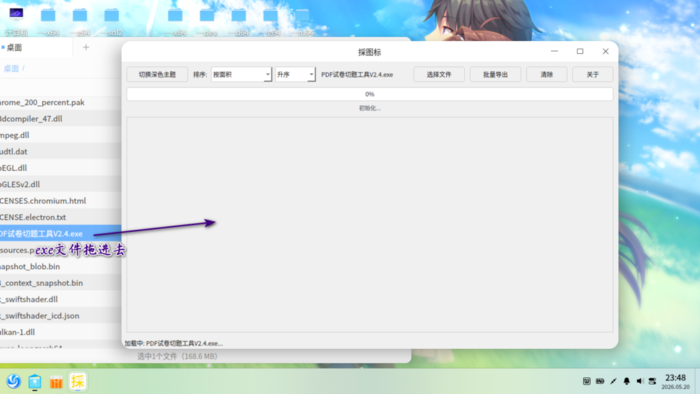Click the 选择文件 button
The height and width of the screenshot is (394, 700).
[x=439, y=75]
